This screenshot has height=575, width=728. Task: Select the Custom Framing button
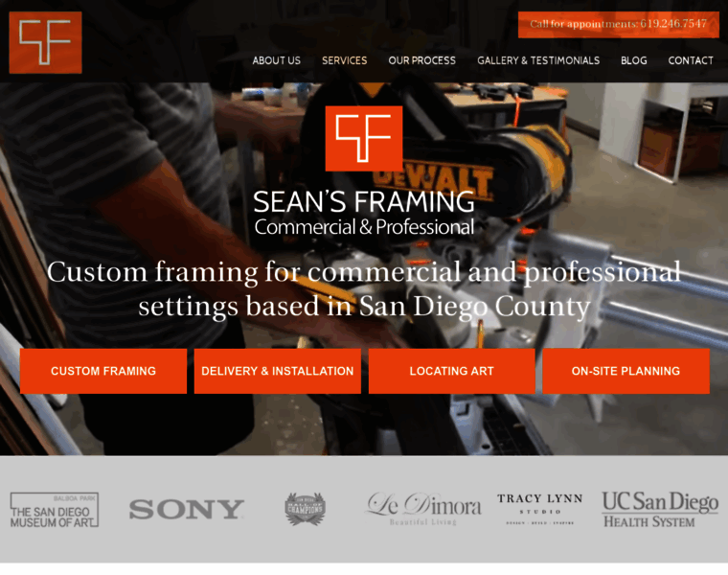pos(103,371)
